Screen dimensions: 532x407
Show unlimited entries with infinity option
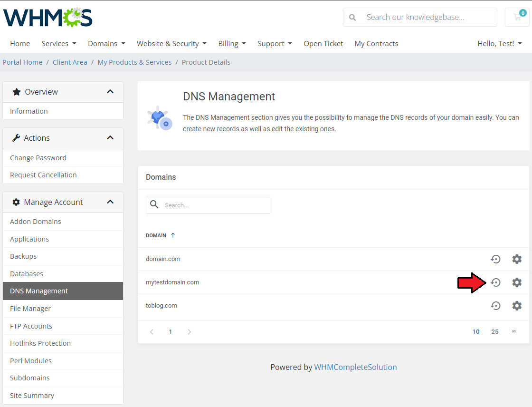tap(514, 331)
